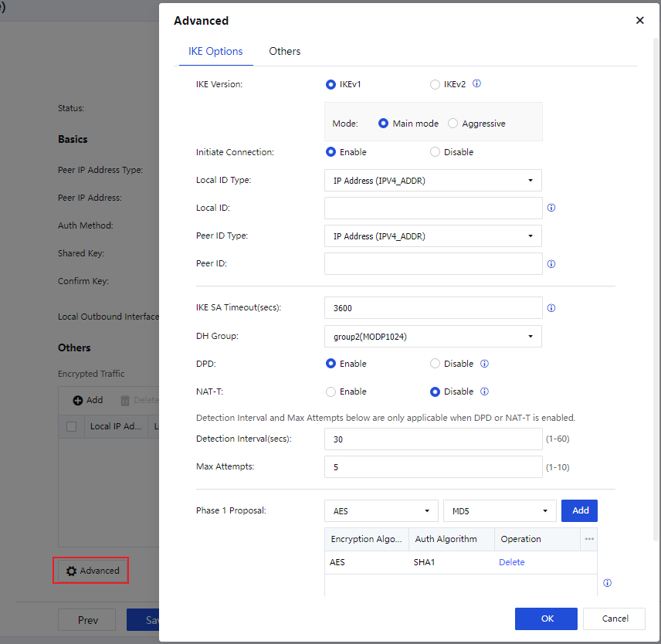Switch to the Others tab
The width and height of the screenshot is (661, 644).
(284, 51)
